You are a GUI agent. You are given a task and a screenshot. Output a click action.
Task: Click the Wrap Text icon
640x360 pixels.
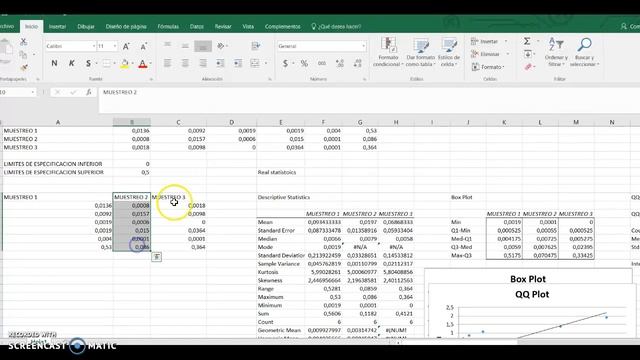tap(256, 46)
